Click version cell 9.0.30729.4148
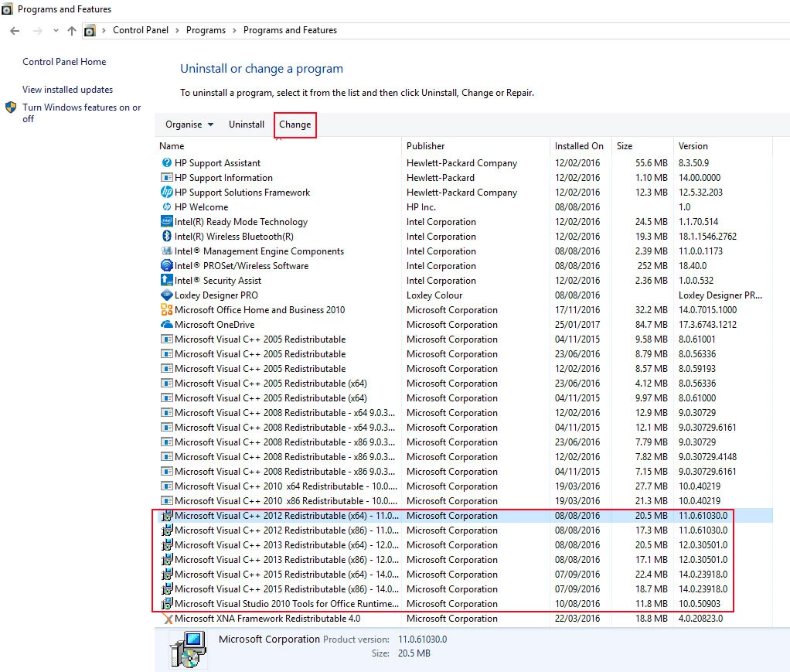The height and width of the screenshot is (672, 790). [x=707, y=456]
